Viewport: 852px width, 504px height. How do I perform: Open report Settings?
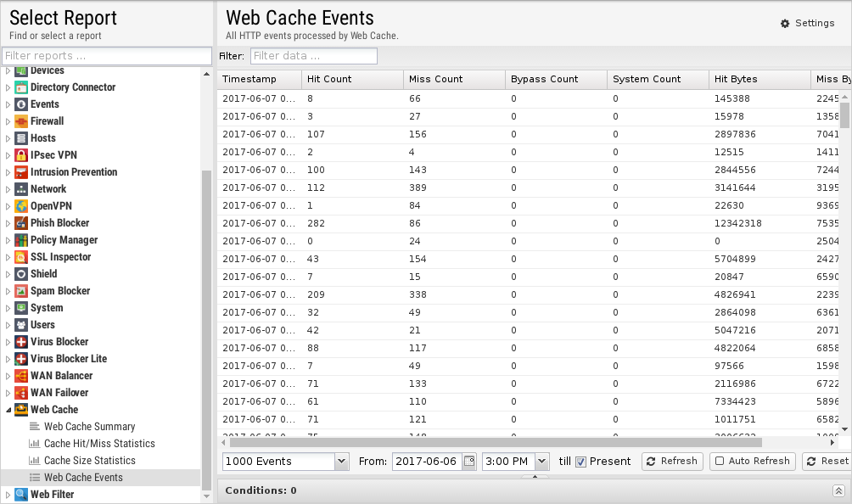point(807,23)
